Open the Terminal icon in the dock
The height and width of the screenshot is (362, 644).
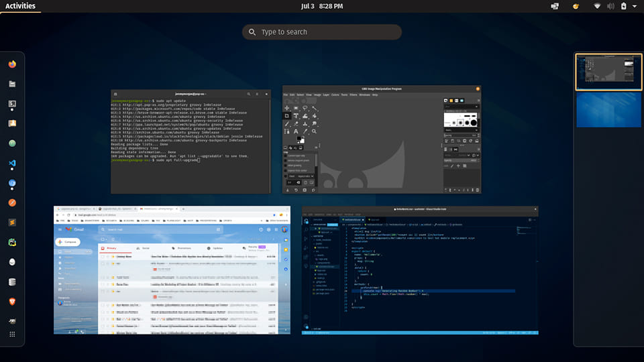12,104
